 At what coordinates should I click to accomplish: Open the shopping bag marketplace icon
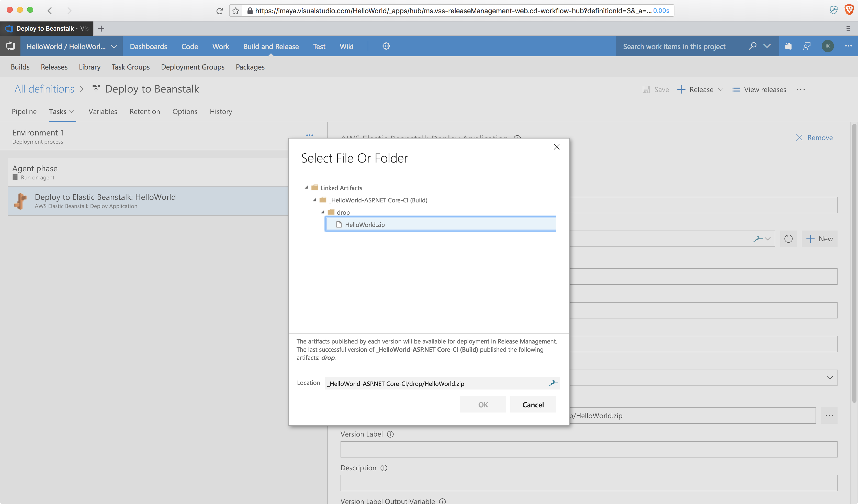point(788,46)
